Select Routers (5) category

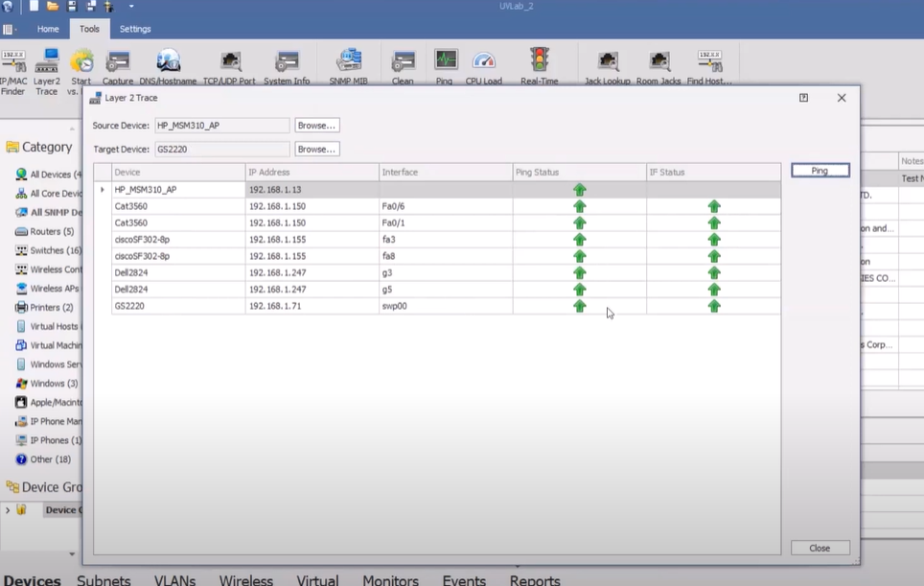click(x=45, y=232)
